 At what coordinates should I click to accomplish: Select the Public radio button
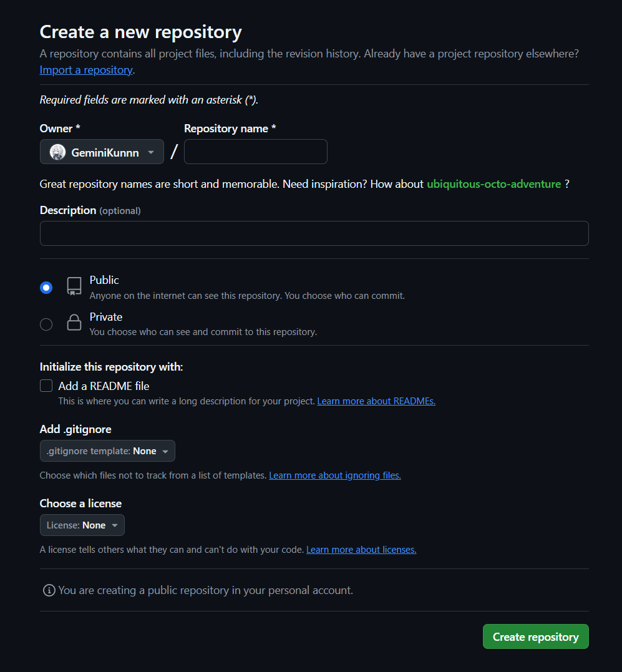(x=46, y=288)
